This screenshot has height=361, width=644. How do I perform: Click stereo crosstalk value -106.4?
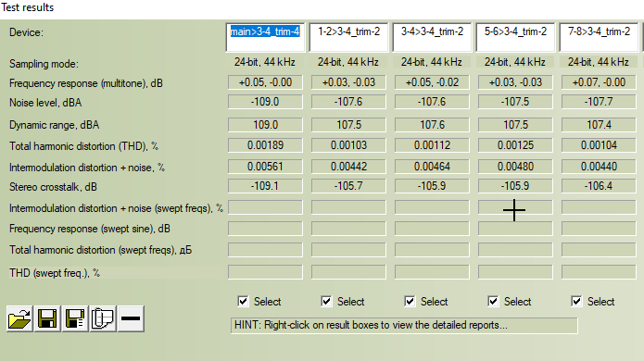click(599, 186)
